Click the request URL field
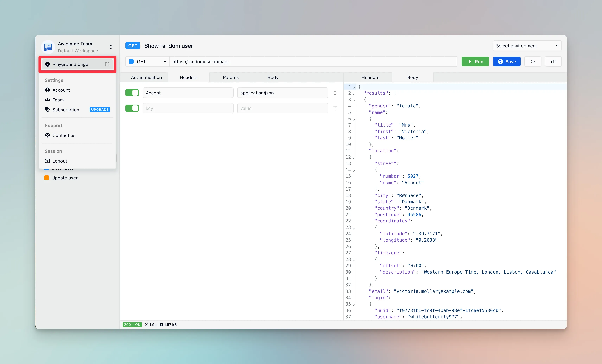Image resolution: width=602 pixels, height=364 pixels. [x=313, y=61]
